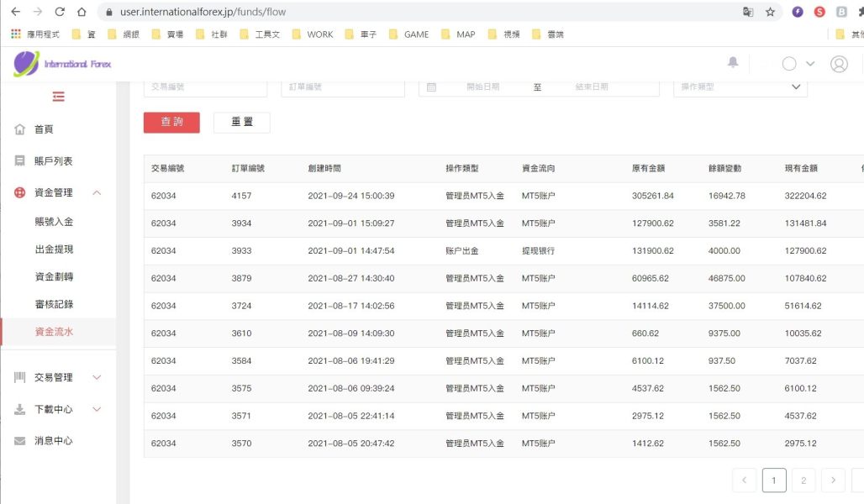Collapse the 資金管理 sidebar section

(x=97, y=192)
